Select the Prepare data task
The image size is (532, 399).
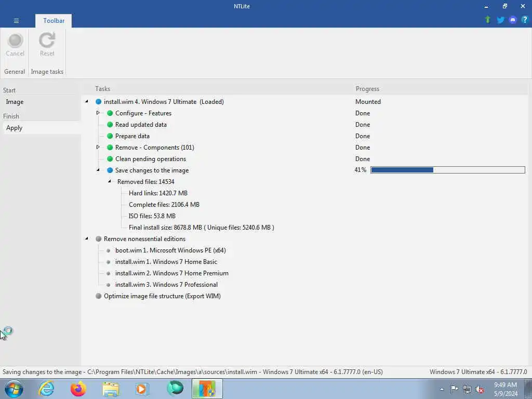[x=132, y=136]
